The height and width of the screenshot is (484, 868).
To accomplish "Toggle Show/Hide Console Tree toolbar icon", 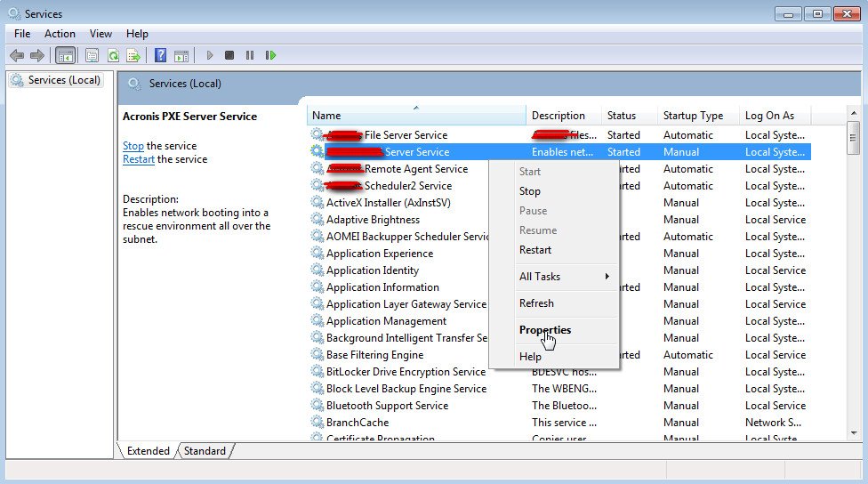I will [65, 55].
